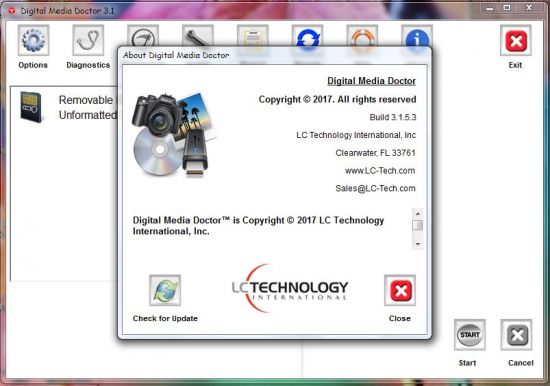This screenshot has height=386, width=550.
Task: Click the speedometer benchmark toolbar icon
Action: point(143,36)
